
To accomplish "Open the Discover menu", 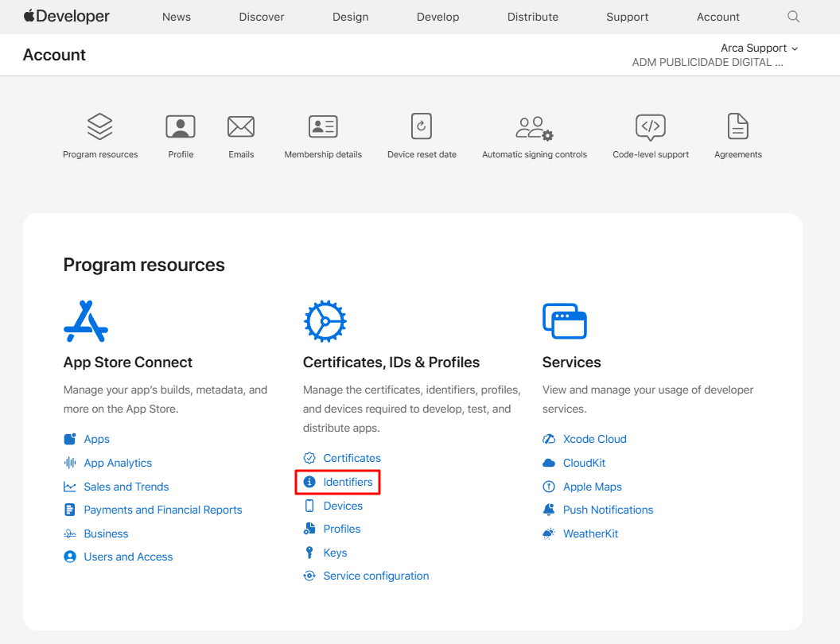I will tap(262, 17).
